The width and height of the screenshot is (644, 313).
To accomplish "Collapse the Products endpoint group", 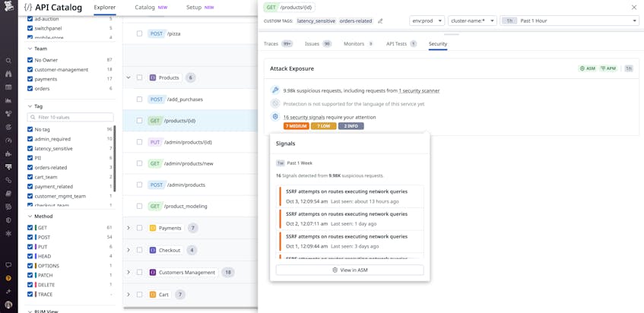I will (x=128, y=77).
